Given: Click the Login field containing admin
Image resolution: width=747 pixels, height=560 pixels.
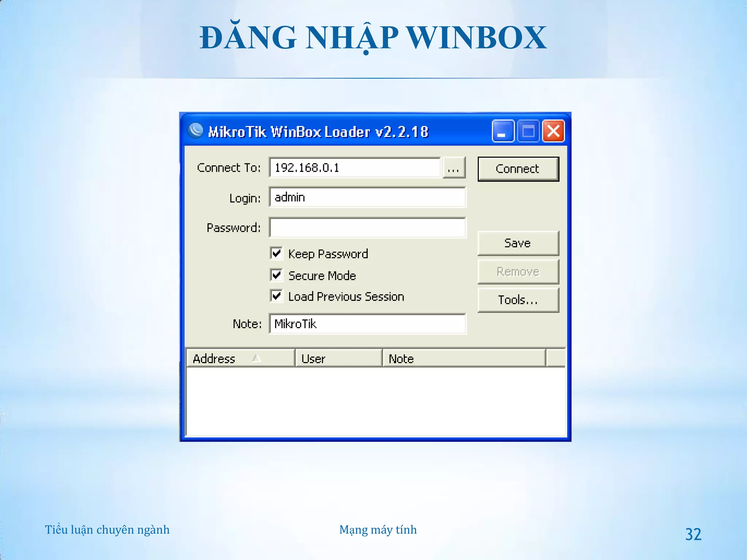Looking at the screenshot, I should click(367, 197).
